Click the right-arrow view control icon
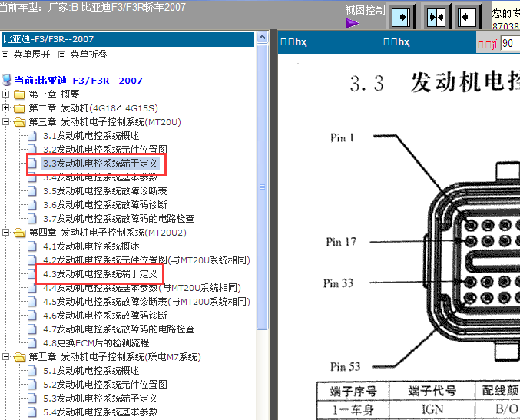 (x=401, y=17)
